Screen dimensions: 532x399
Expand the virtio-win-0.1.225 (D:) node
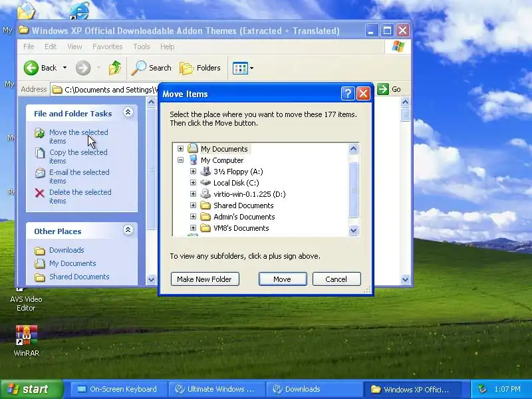(x=193, y=194)
